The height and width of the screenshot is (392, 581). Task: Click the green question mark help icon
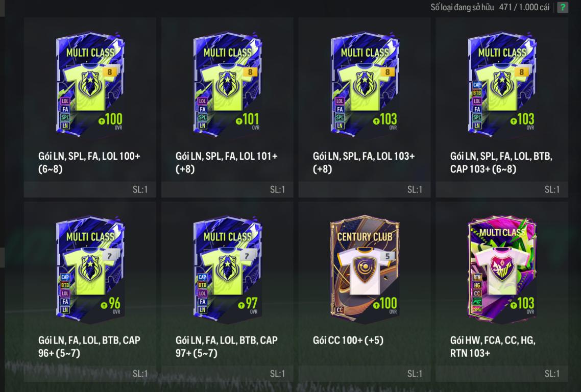[563, 7]
